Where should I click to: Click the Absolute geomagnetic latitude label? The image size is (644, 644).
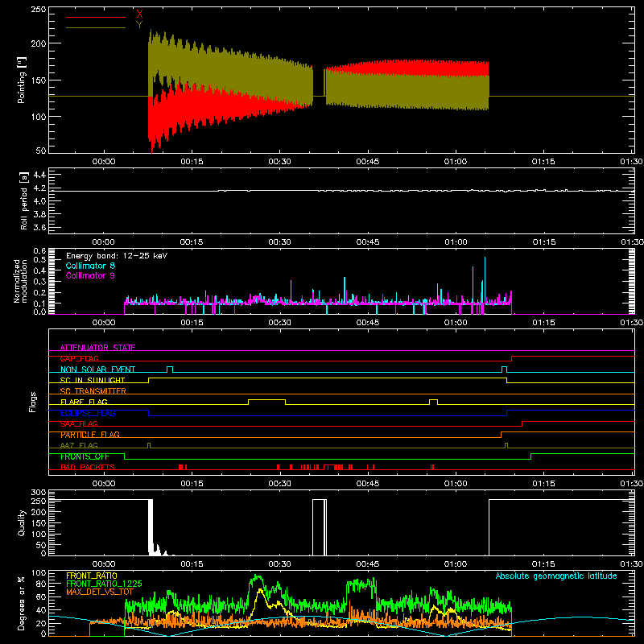556,576
